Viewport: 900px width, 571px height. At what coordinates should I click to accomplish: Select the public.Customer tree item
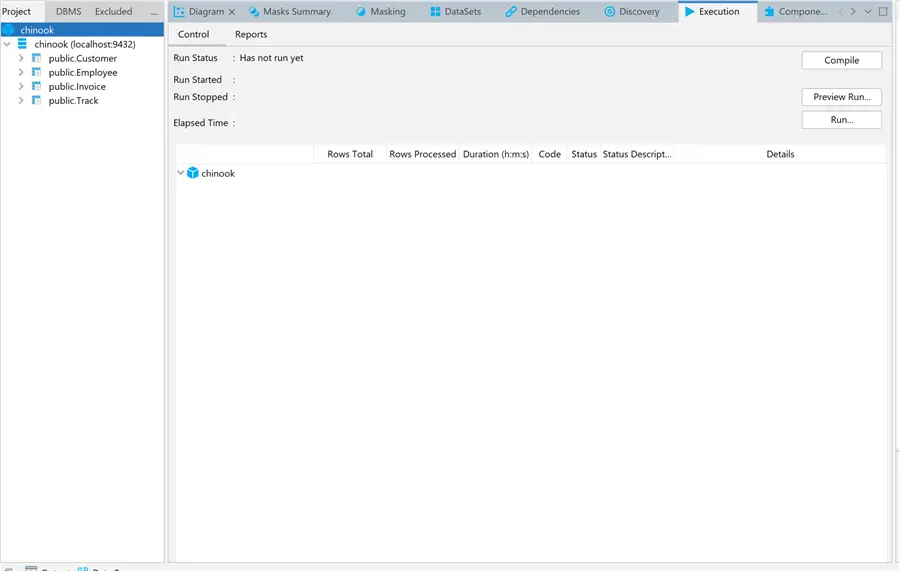(83, 58)
